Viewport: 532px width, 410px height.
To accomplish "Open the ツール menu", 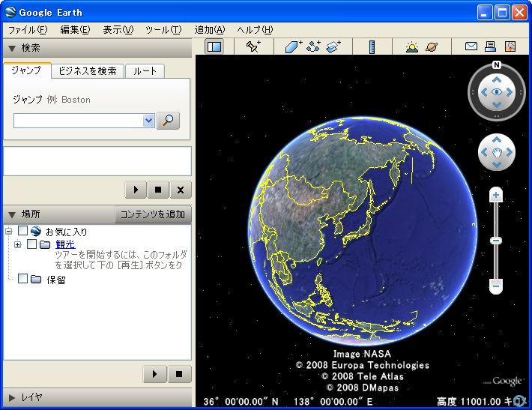I will (x=163, y=30).
